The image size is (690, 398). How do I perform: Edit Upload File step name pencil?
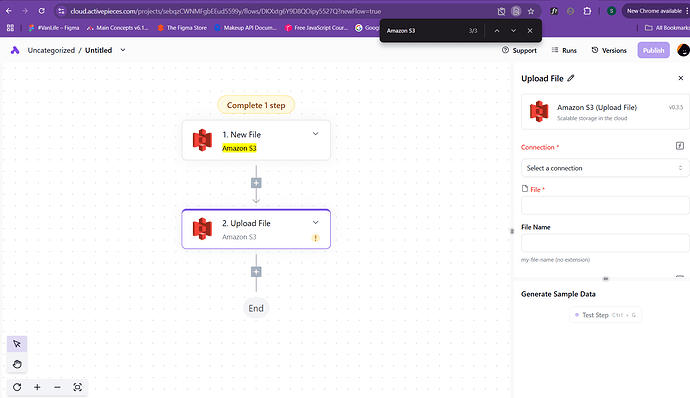(x=571, y=78)
